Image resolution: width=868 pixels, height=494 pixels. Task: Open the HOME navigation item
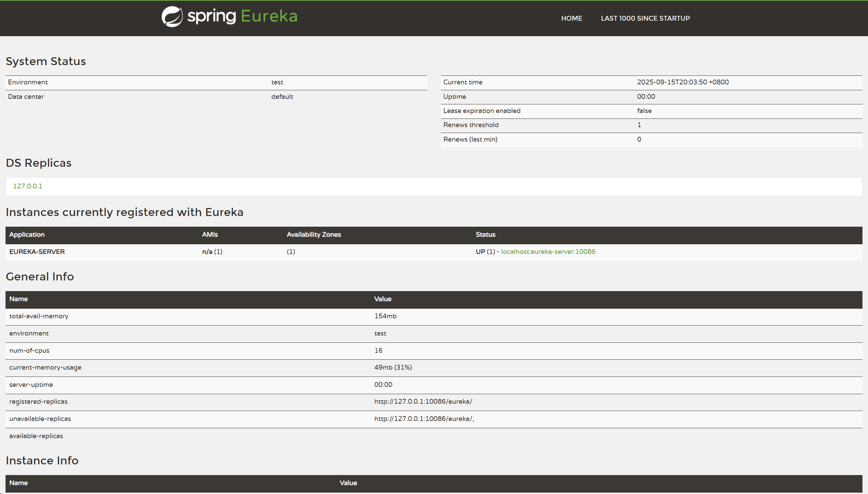(x=572, y=18)
